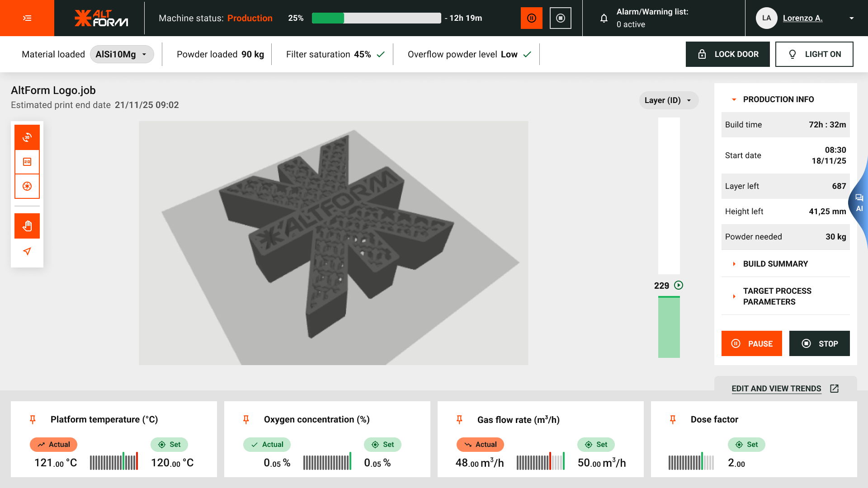Click the 25% progress percentage text

(296, 18)
